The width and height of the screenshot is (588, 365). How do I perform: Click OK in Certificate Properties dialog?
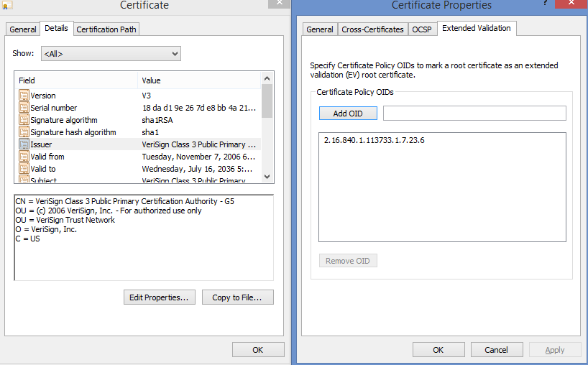[438, 350]
